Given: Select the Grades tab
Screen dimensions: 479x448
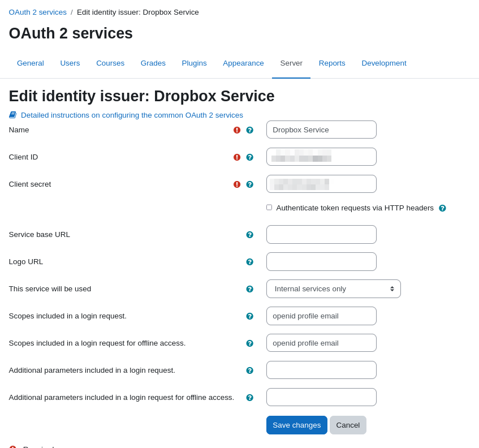Looking at the screenshot, I should [x=153, y=63].
